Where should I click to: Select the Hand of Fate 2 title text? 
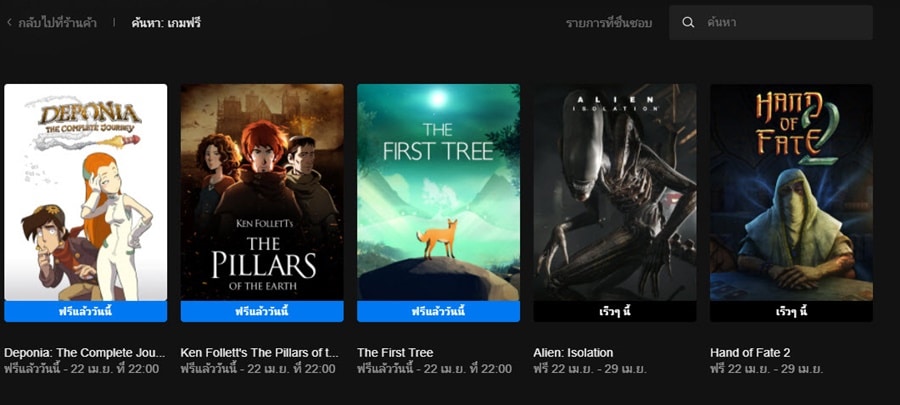(750, 352)
